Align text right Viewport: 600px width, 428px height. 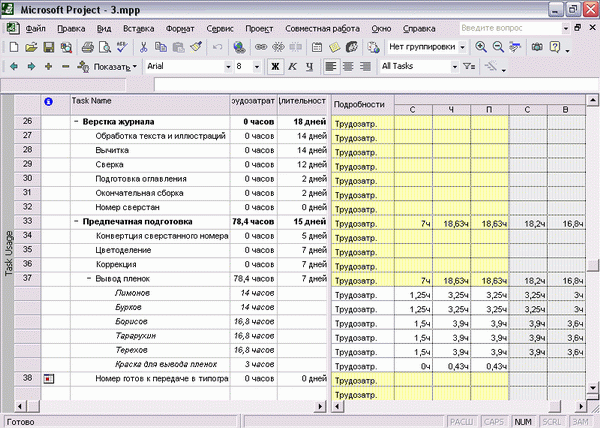click(365, 67)
